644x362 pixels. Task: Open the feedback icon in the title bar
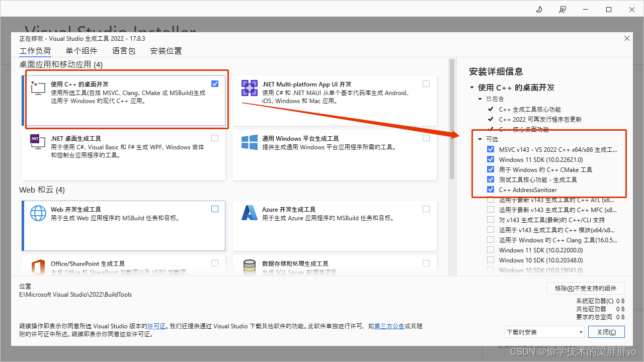point(562,9)
